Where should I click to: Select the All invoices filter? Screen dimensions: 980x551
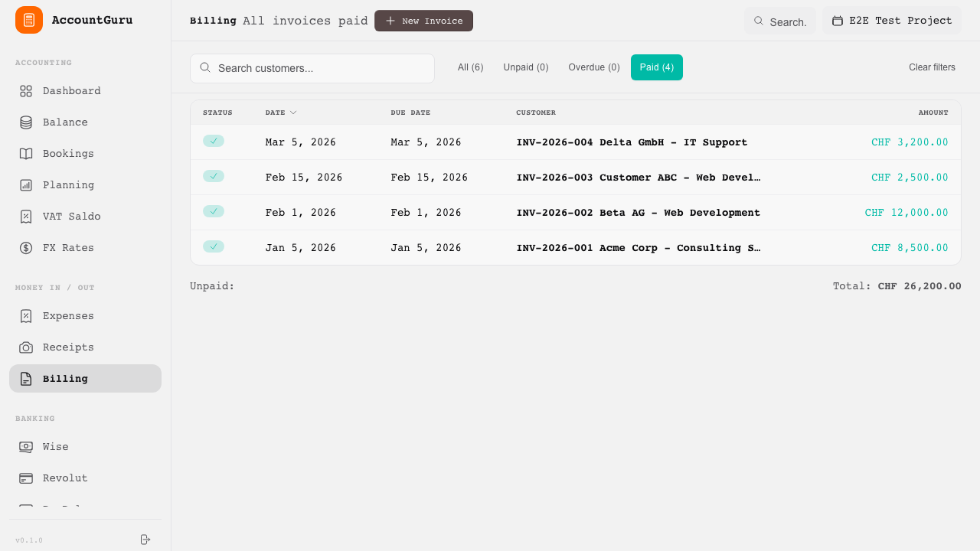pos(470,67)
